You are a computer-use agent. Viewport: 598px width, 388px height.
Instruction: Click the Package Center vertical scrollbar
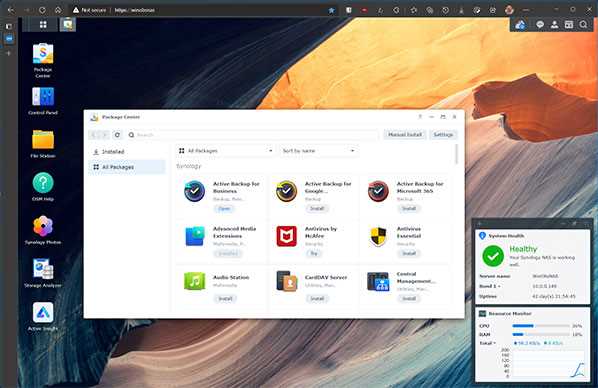(456, 154)
